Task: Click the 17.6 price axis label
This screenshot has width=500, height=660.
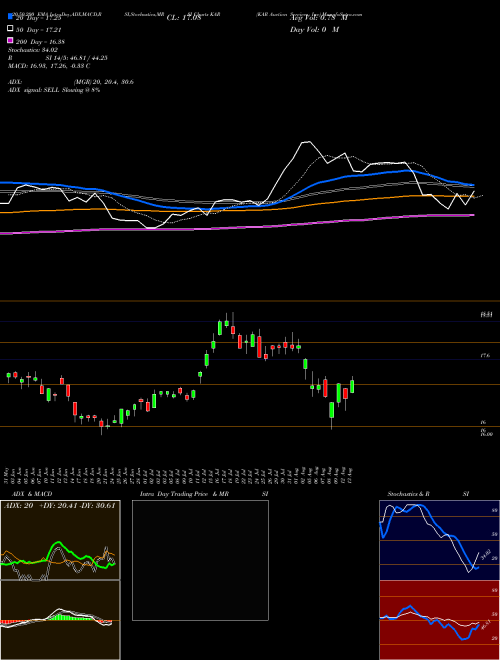Action: [x=485, y=356]
